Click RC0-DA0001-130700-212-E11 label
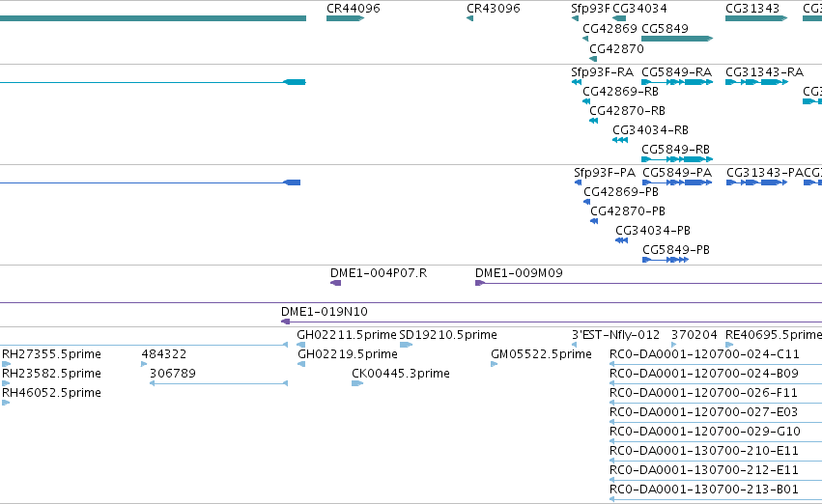Image resolution: width=822 pixels, height=504 pixels. point(703,470)
